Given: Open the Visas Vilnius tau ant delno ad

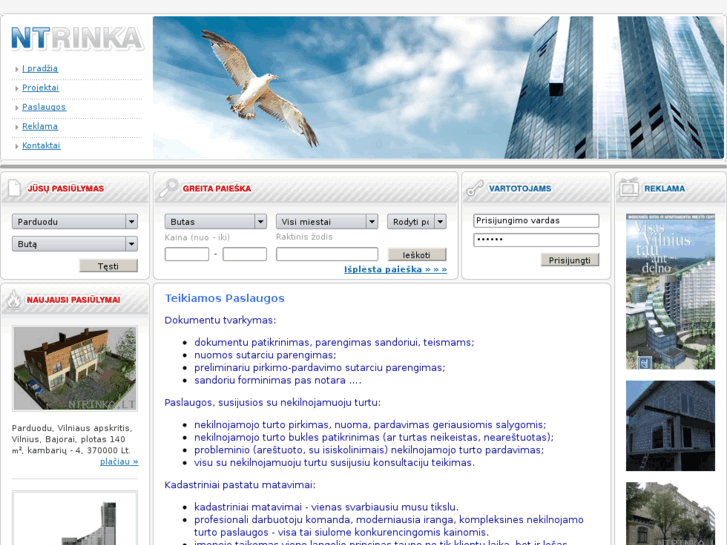Looking at the screenshot, I should tap(670, 292).
